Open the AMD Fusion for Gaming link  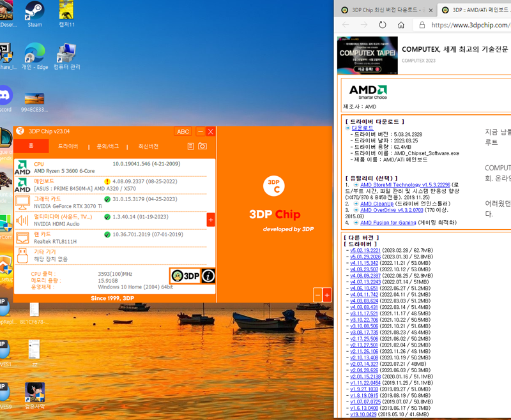pos(388,222)
